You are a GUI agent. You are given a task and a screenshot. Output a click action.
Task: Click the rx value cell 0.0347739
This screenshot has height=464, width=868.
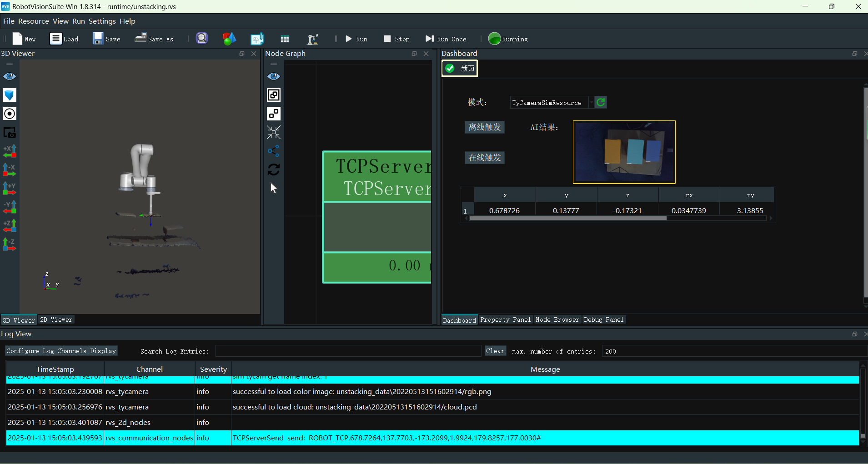(x=689, y=210)
